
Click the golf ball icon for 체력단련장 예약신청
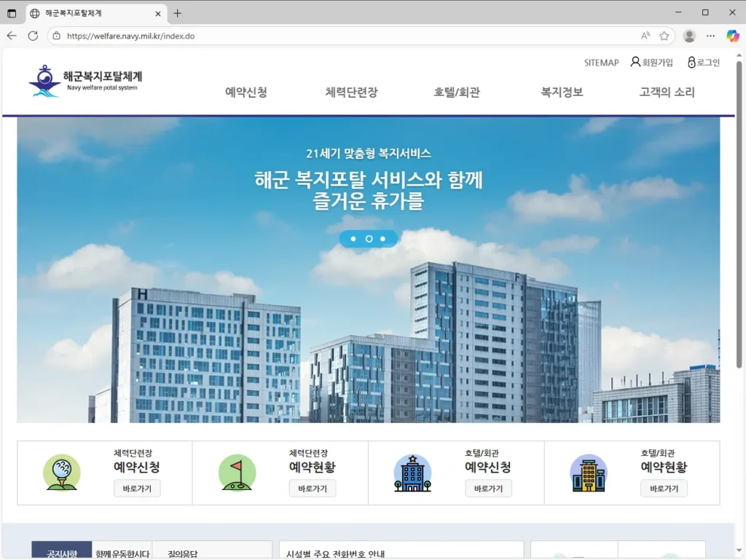click(62, 472)
